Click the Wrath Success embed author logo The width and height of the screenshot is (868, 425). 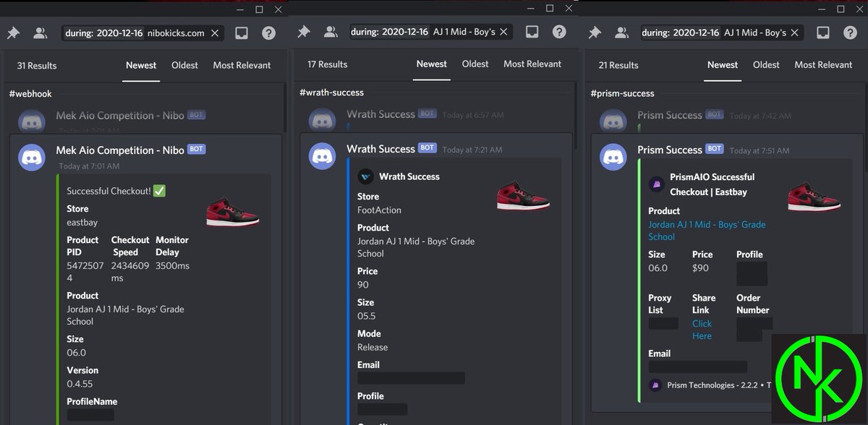(x=366, y=176)
